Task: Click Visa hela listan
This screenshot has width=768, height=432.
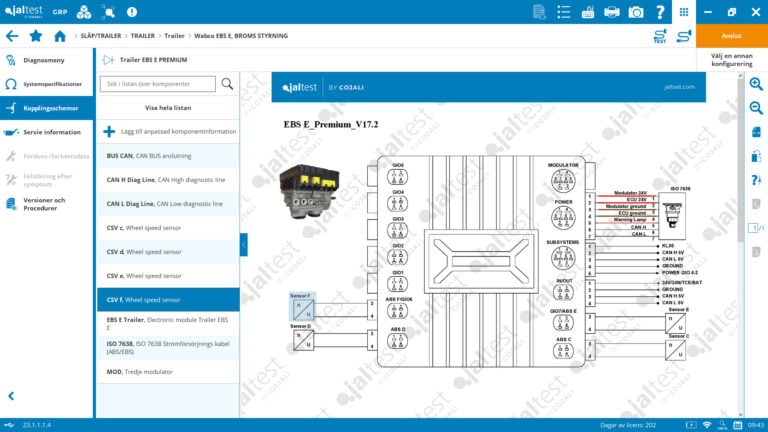Action: pos(168,108)
